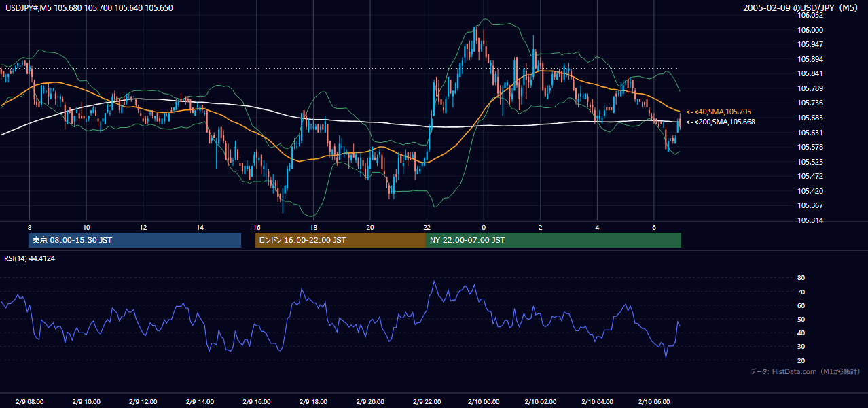This screenshot has width=868, height=408.
Task: Click the 105.420 price axis label
Action: coord(810,191)
